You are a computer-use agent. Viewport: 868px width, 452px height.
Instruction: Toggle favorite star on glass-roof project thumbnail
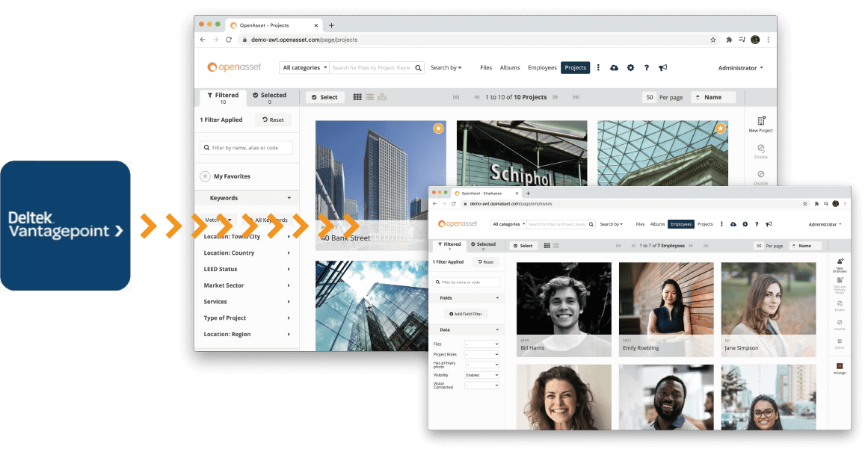pyautogui.click(x=720, y=129)
